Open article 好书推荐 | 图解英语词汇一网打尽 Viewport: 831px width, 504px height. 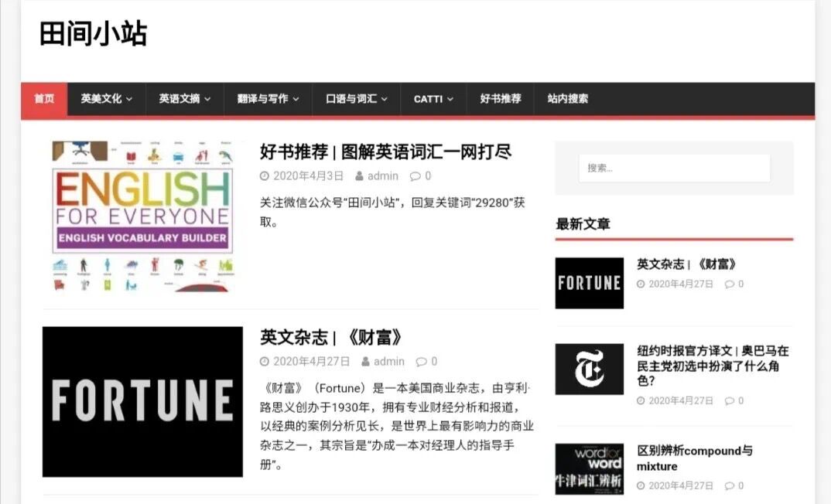(385, 152)
